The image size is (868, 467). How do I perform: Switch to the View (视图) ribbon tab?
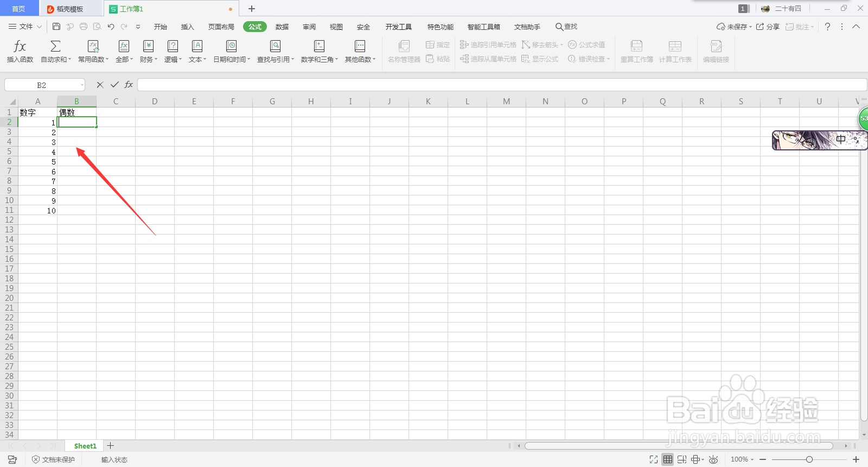tap(336, 27)
